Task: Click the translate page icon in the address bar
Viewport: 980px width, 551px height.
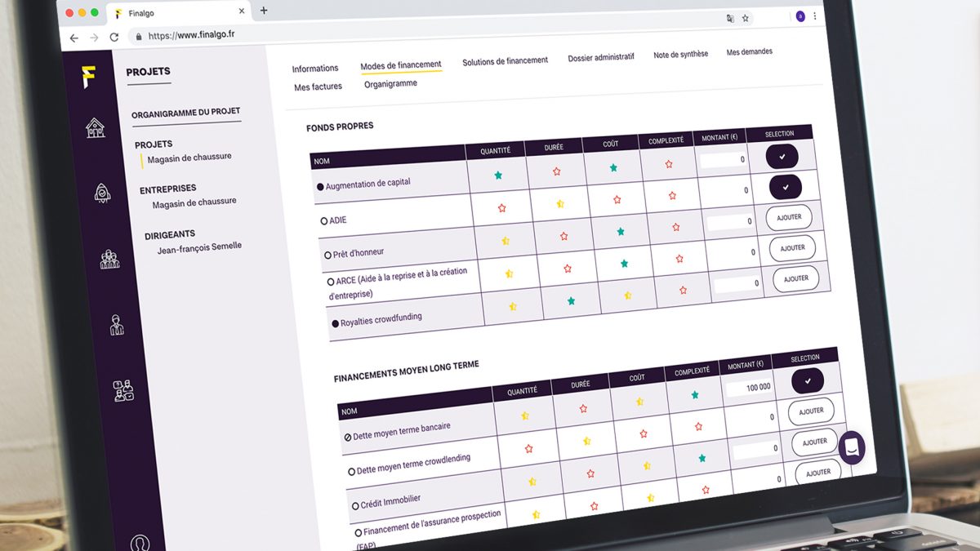Action: click(x=730, y=18)
